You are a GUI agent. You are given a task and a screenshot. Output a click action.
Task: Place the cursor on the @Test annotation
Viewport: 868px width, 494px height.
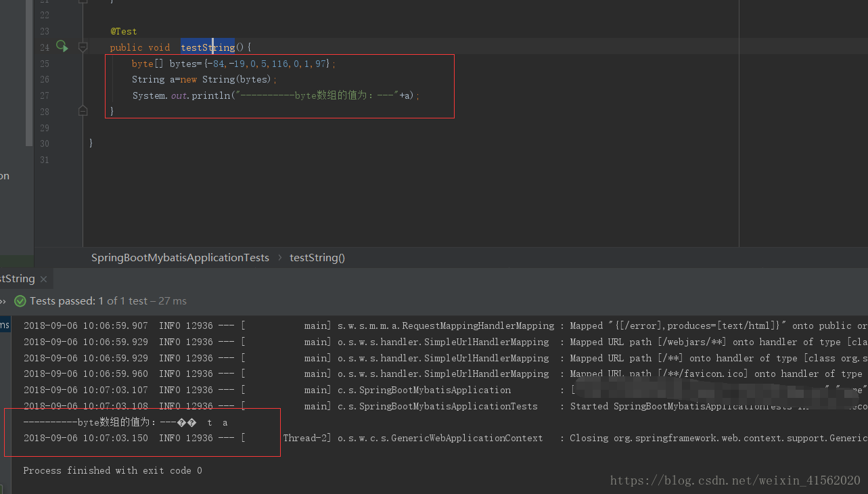124,31
